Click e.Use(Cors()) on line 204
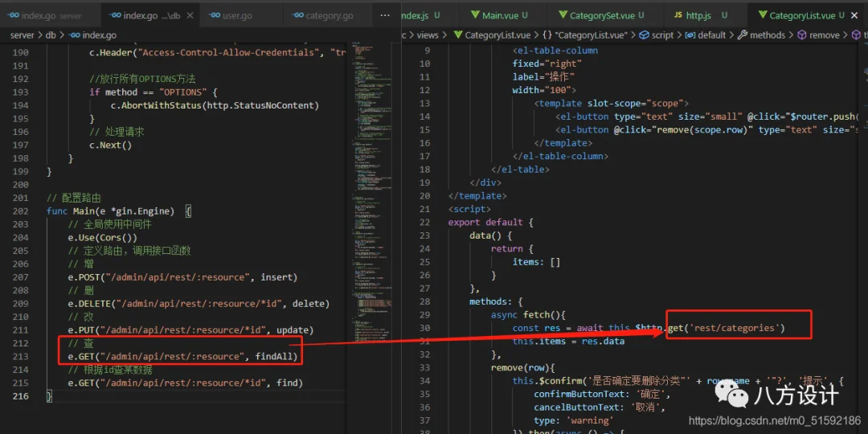Image resolution: width=868 pixels, height=434 pixels. [102, 237]
